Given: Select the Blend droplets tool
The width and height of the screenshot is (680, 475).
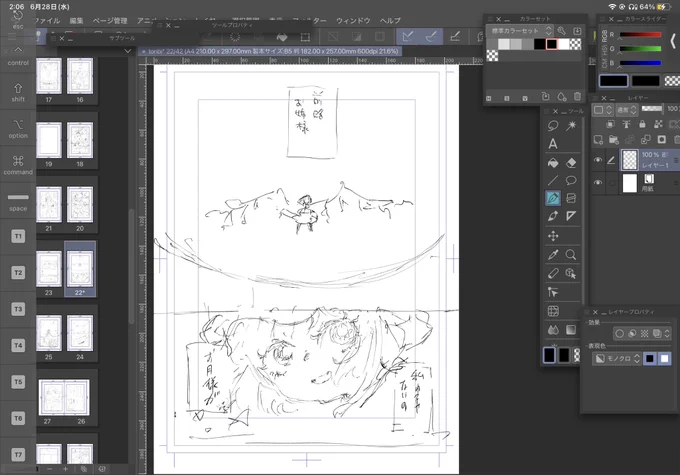Looking at the screenshot, I should [x=553, y=330].
